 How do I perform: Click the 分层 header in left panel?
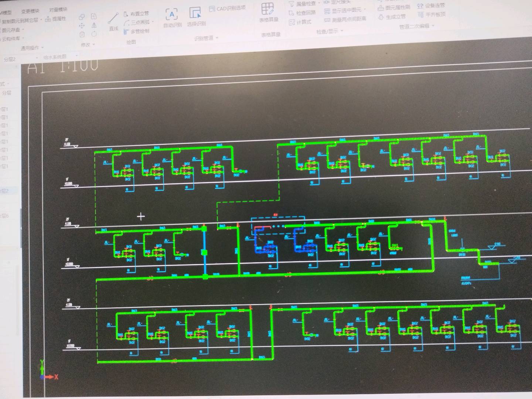[x=7, y=93]
